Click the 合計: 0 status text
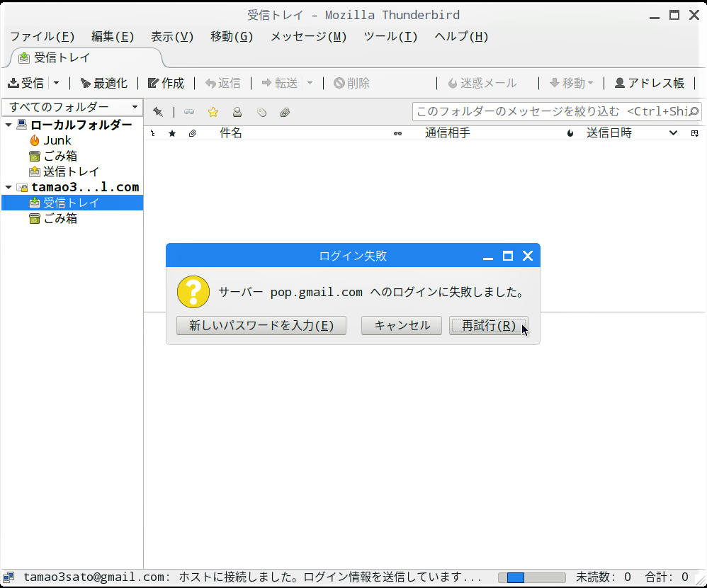Image resolution: width=707 pixels, height=588 pixels. [667, 577]
